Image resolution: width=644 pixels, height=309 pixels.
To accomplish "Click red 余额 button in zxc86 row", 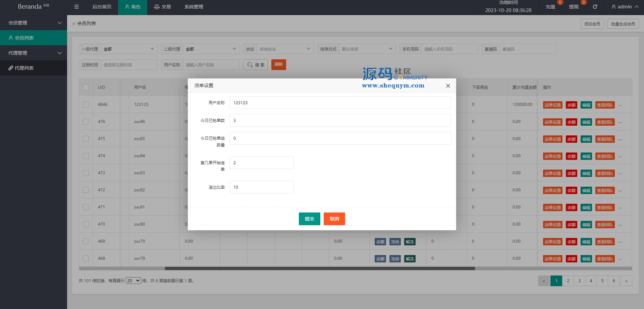I will coord(571,122).
